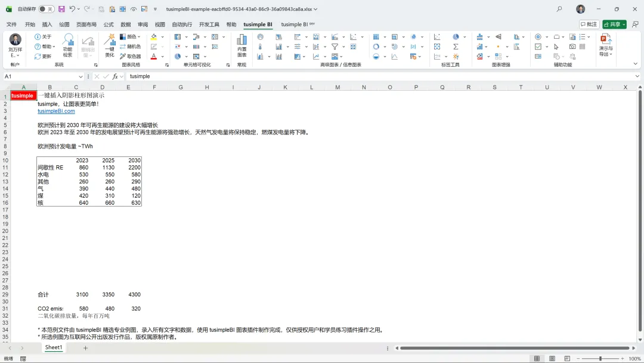Click the zoom slider handle
This screenshot has height=363, width=644.
point(600,358)
